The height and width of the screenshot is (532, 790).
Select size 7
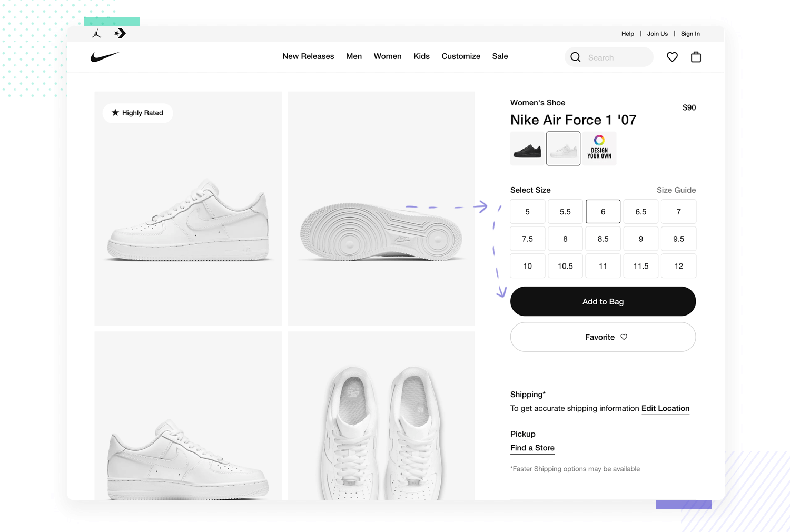pos(679,212)
